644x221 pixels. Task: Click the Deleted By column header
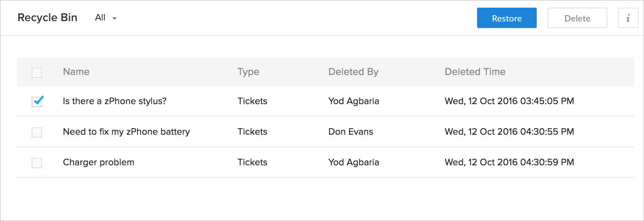pos(353,72)
